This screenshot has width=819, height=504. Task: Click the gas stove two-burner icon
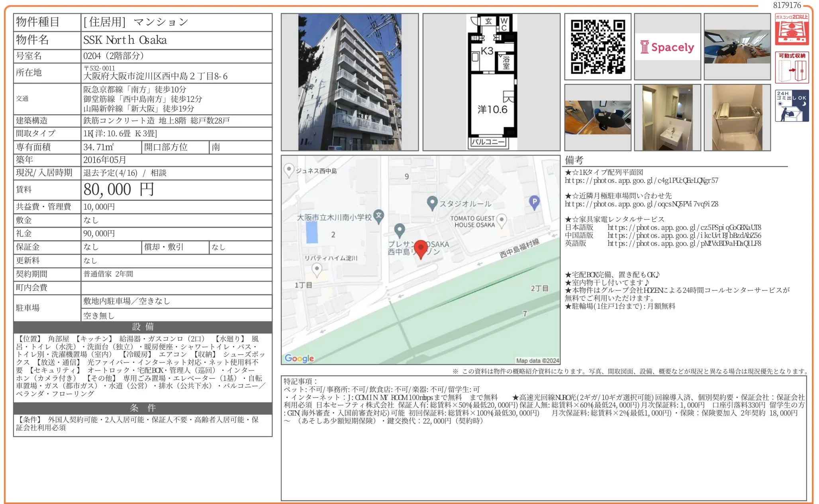click(792, 29)
